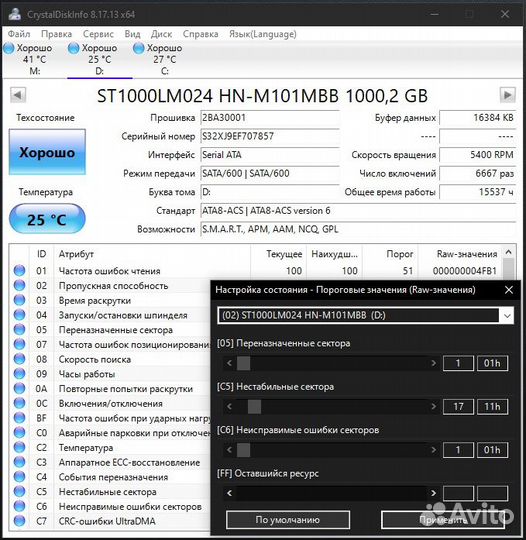Click status orb for row C5 Нестабильные сектора

[x=19, y=491]
